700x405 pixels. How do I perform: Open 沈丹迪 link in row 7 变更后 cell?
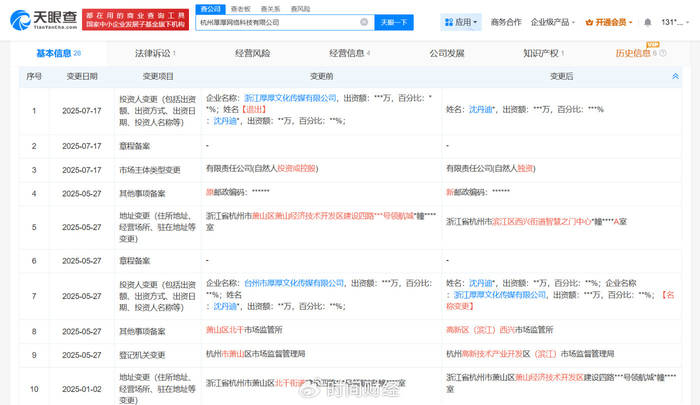click(x=480, y=283)
